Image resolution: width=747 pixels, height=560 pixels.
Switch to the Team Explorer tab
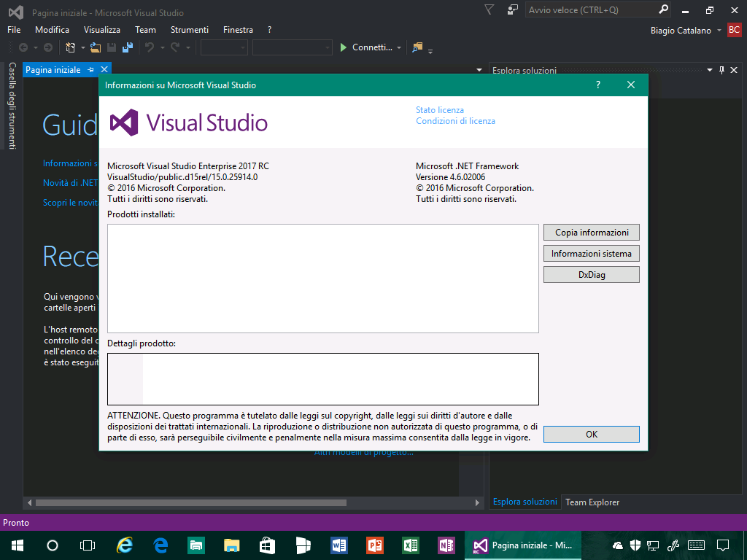coord(592,502)
